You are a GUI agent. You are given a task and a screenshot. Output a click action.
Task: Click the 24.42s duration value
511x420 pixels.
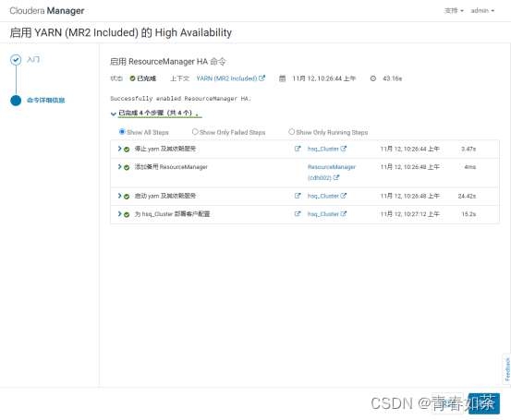click(x=467, y=196)
